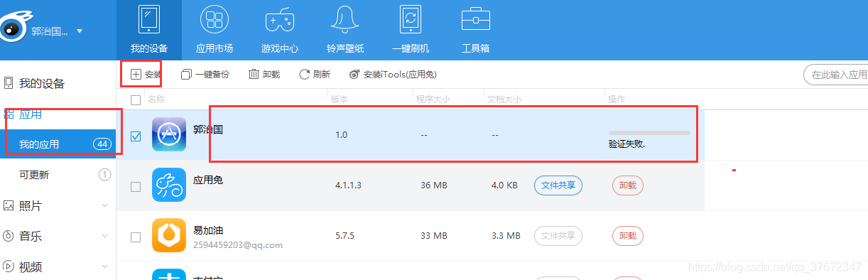Click 安装iTools(应用兔) button
Viewport: 868px width, 280px height.
coord(393,74)
